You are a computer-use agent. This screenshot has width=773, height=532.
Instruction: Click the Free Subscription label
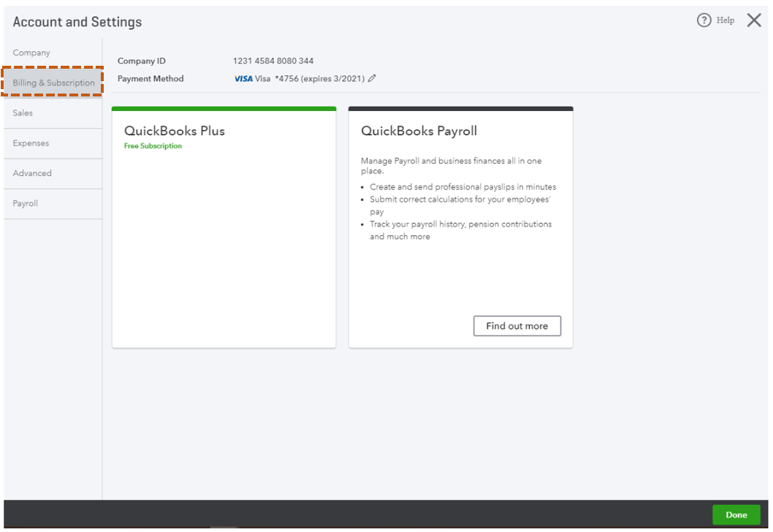(153, 146)
